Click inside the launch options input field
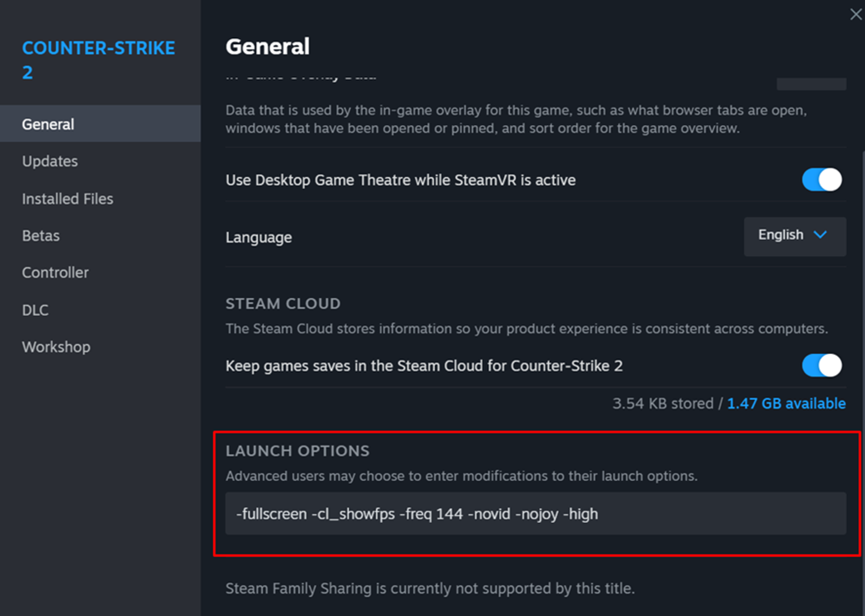 click(534, 514)
